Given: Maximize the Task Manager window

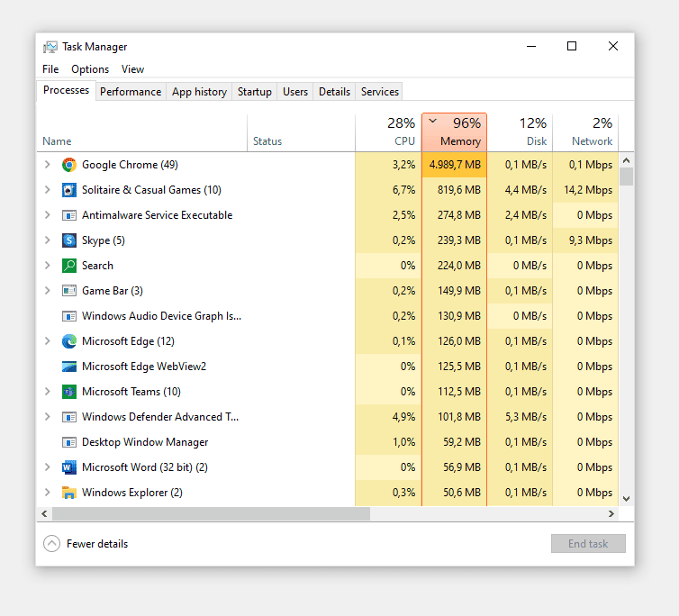Looking at the screenshot, I should (572, 46).
